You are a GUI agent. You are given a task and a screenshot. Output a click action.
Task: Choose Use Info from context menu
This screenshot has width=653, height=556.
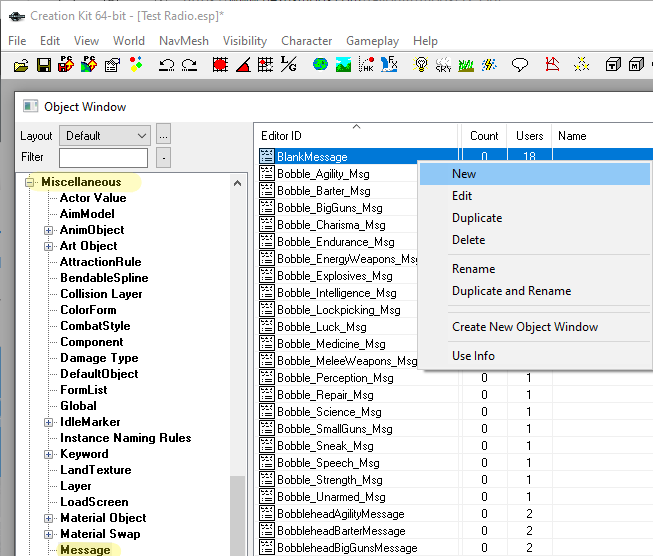(x=535, y=356)
